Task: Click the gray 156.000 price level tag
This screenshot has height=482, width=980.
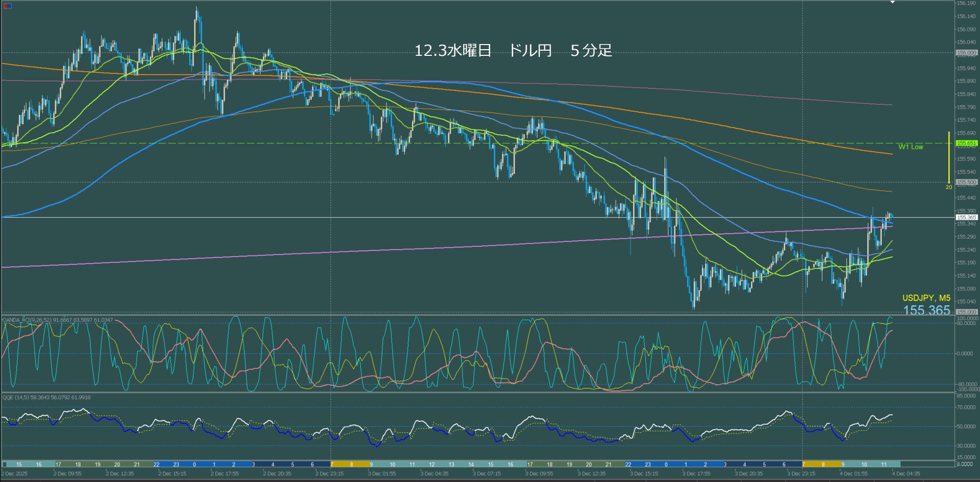Action: pos(966,53)
